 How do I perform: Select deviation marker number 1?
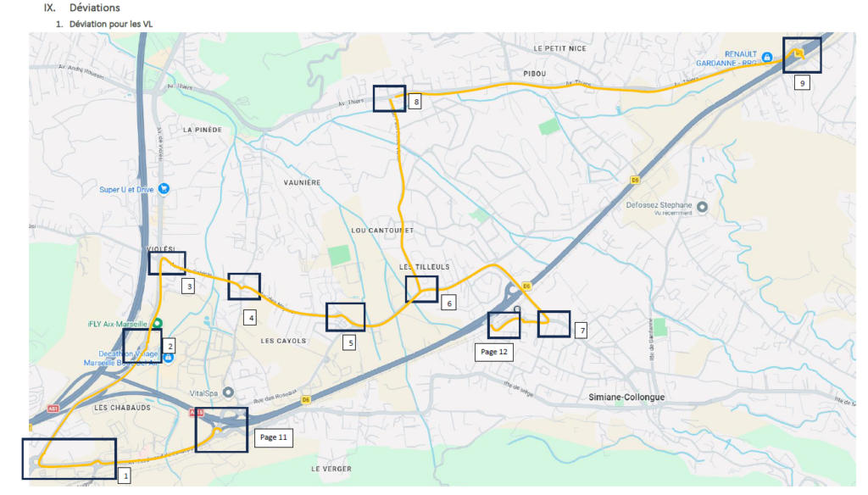(125, 476)
